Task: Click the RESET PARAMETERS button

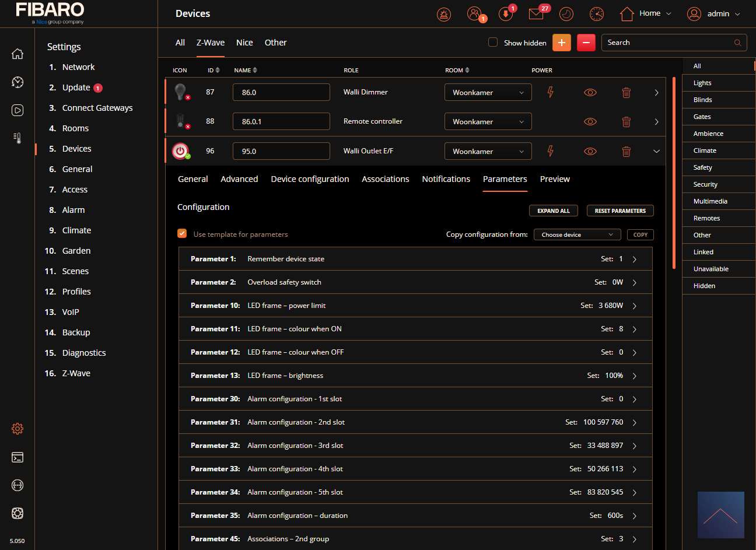Action: (x=620, y=211)
